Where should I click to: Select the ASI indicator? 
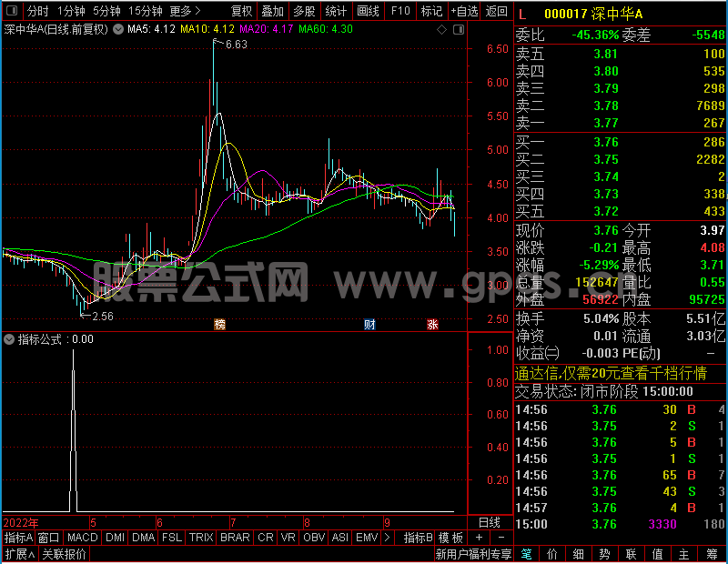click(339, 538)
